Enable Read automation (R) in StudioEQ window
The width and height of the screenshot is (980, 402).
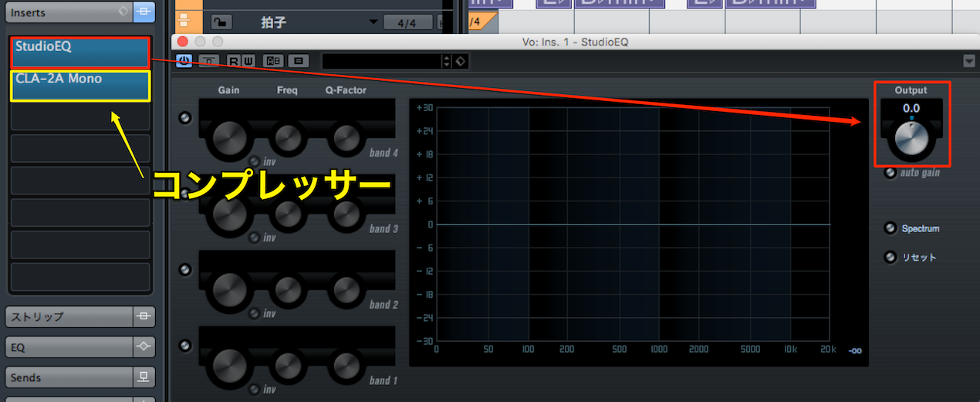[232, 60]
